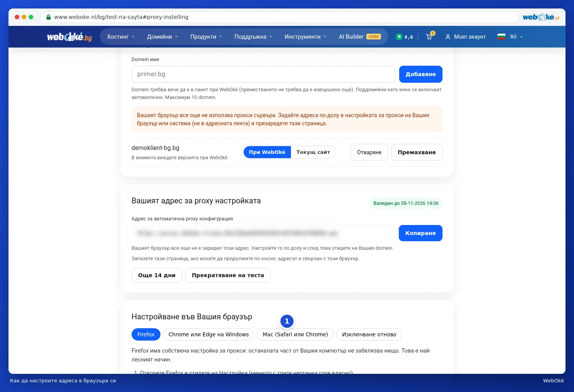The height and width of the screenshot is (392, 574).
Task: Select the Firefox tab
Action: 146,334
